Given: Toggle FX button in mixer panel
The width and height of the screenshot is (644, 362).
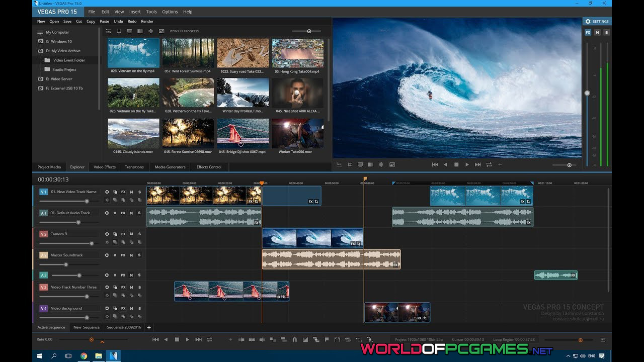Looking at the screenshot, I should [588, 32].
